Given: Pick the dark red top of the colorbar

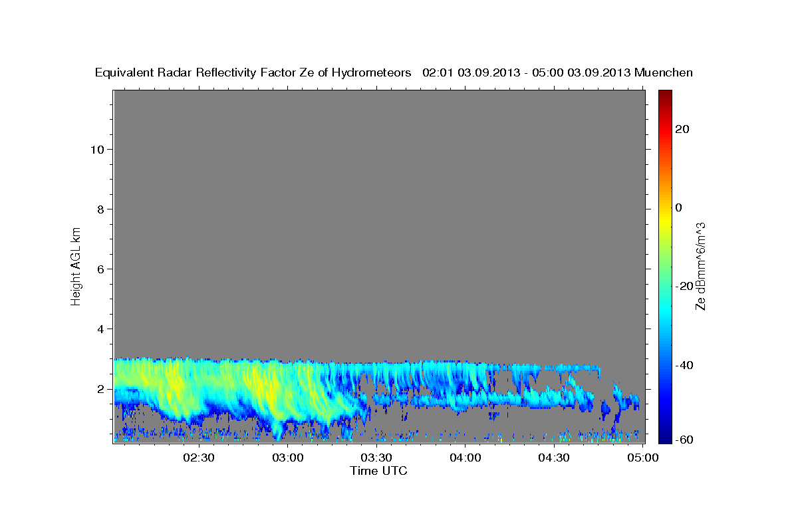Looking at the screenshot, I should (666, 95).
